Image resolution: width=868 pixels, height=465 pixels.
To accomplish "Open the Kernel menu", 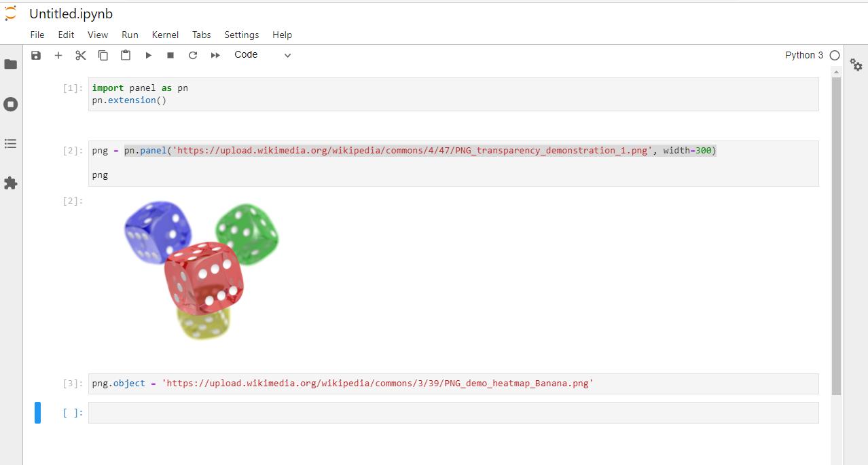I will (x=165, y=35).
